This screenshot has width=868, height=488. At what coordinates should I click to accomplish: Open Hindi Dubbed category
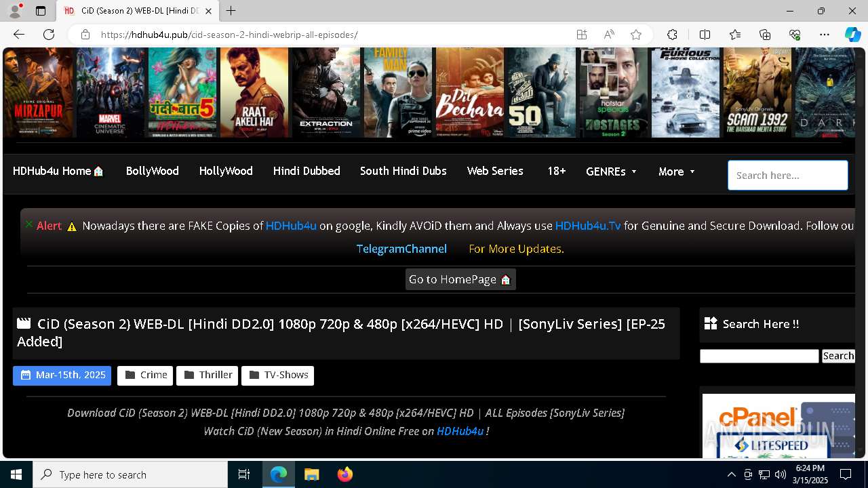coord(307,171)
